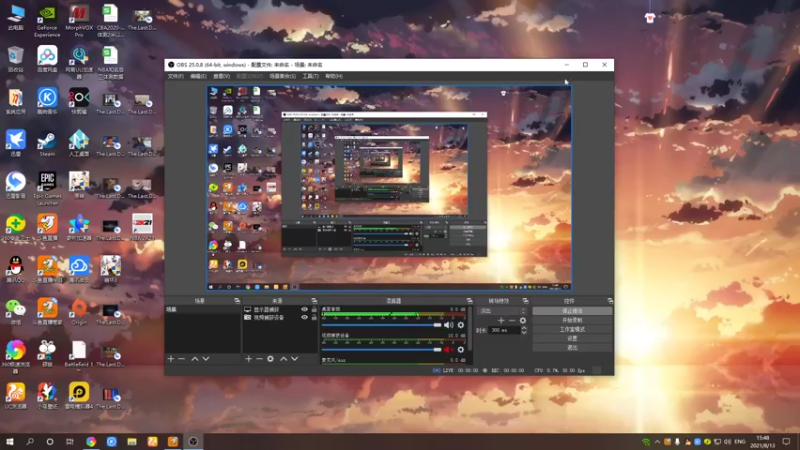800x450 pixels.
Task: Click the Start Recording button
Action: pyautogui.click(x=572, y=320)
